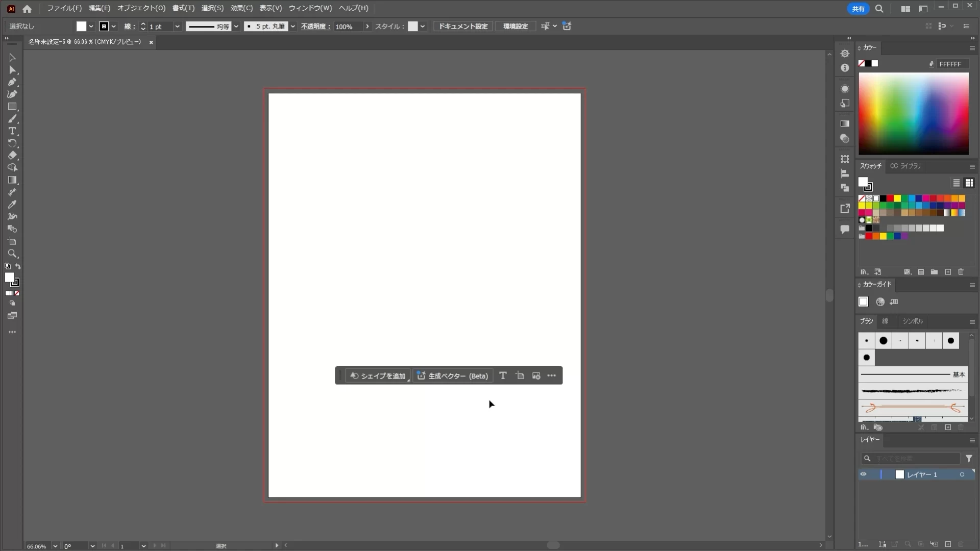
Task: Select the Direct Selection tool
Action: (12, 70)
